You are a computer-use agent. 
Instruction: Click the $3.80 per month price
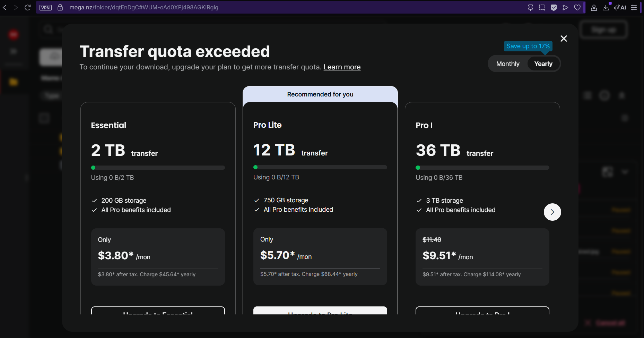click(x=124, y=256)
